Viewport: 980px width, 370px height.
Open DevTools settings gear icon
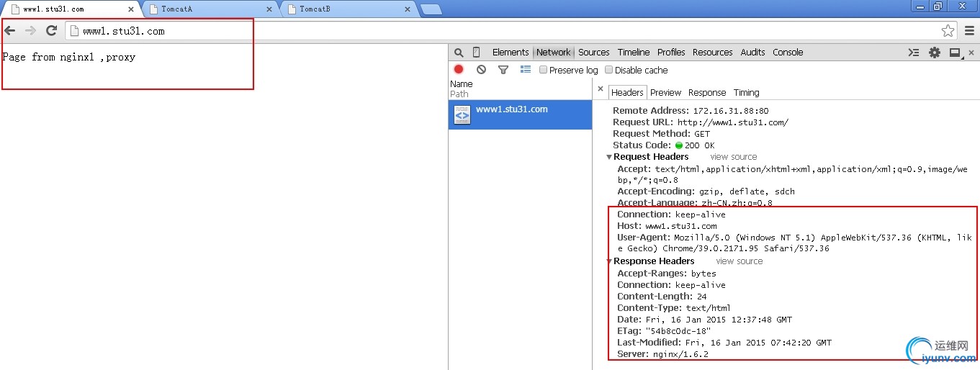935,53
